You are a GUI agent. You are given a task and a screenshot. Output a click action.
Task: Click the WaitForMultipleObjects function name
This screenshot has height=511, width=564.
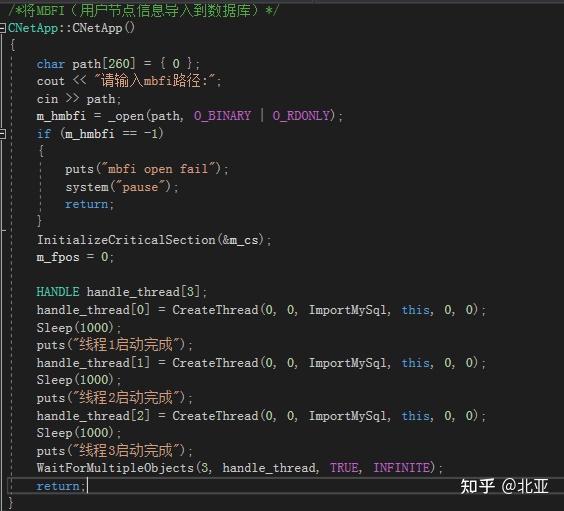(115, 468)
